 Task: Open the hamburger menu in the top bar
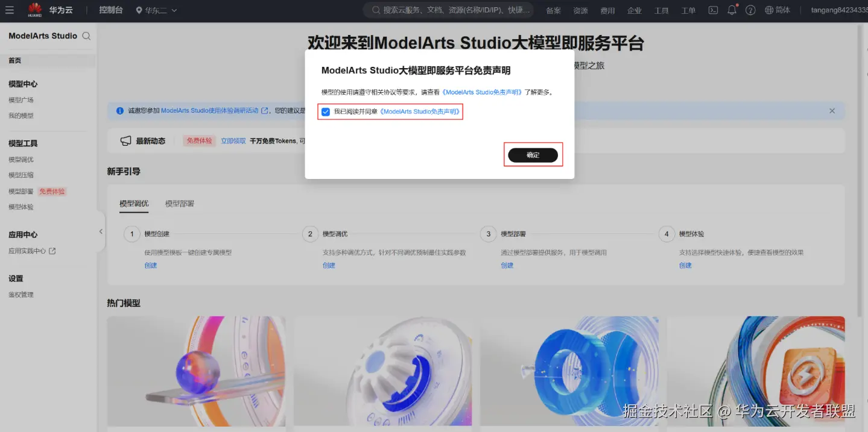(x=10, y=10)
